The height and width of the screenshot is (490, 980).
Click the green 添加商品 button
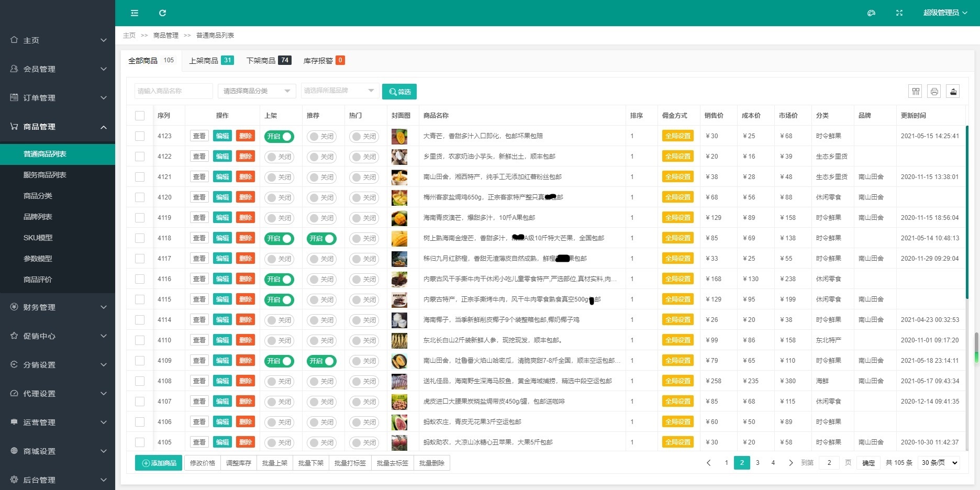[159, 463]
